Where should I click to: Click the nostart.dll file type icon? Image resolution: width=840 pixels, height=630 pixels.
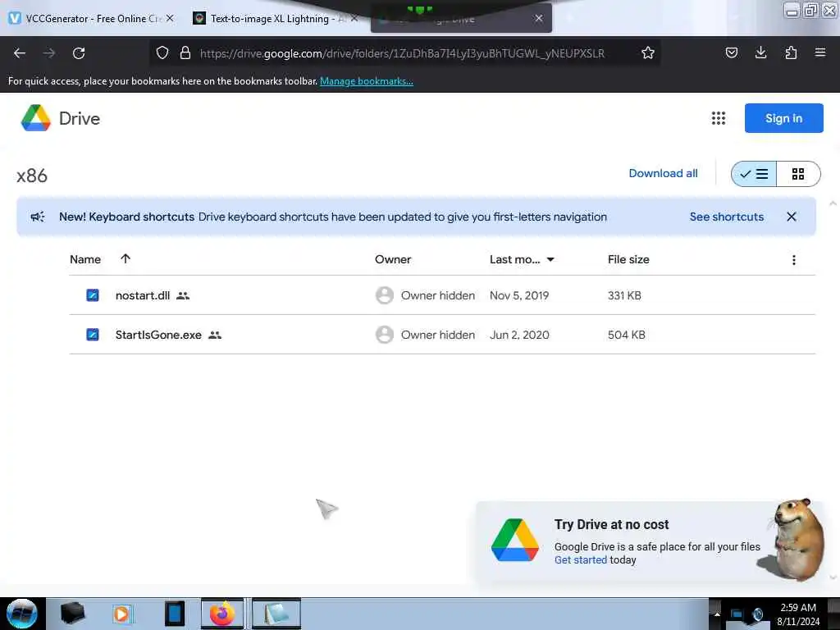[93, 295]
